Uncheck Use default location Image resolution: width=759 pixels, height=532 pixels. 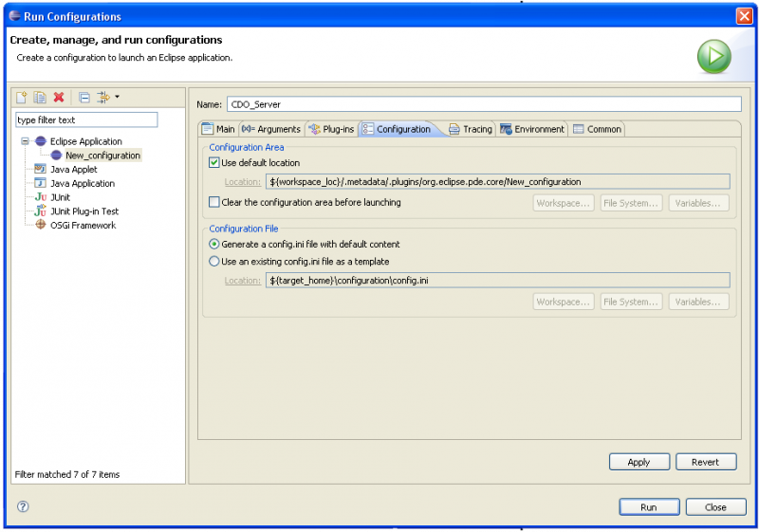pos(214,162)
